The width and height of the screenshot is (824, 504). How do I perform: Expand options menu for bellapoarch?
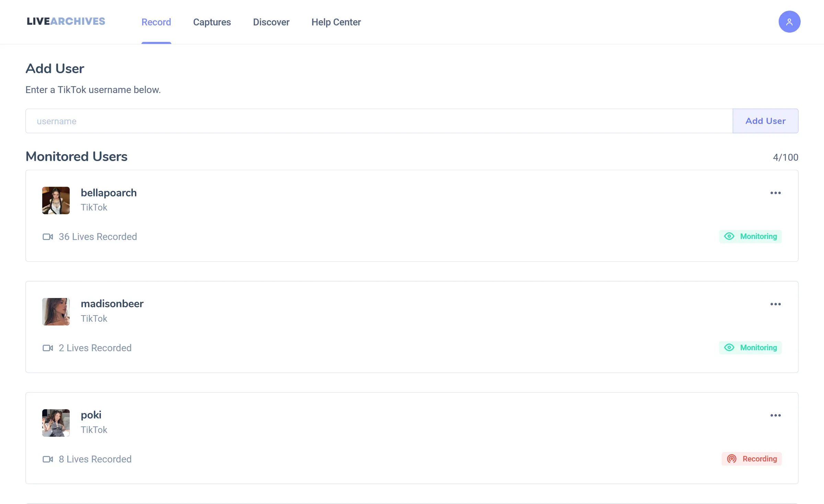click(776, 193)
